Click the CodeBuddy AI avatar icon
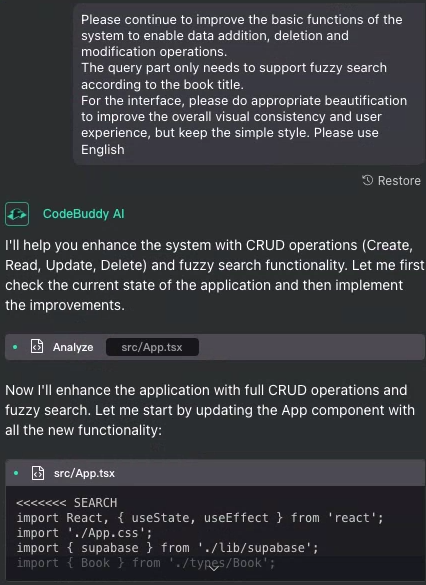The image size is (426, 585). tap(17, 214)
